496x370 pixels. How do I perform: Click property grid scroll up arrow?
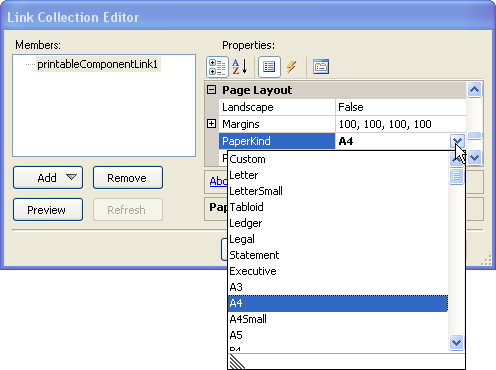[474, 89]
